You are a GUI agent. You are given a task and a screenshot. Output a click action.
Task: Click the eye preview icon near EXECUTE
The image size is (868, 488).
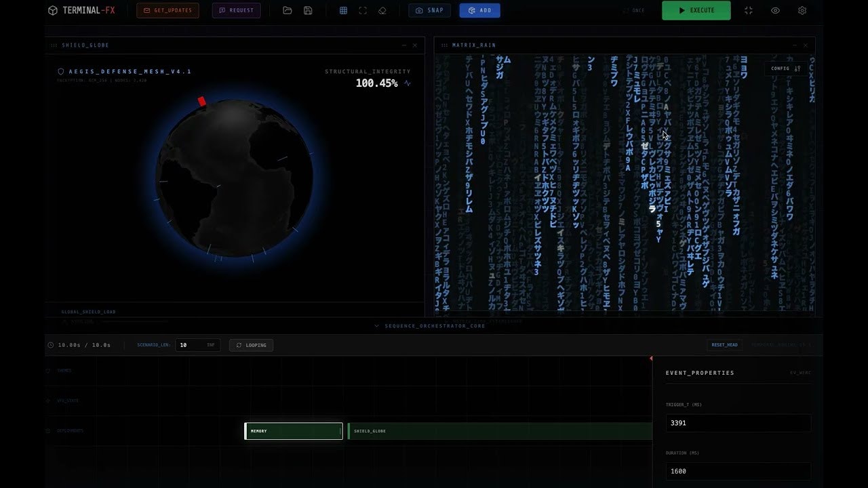coord(774,10)
